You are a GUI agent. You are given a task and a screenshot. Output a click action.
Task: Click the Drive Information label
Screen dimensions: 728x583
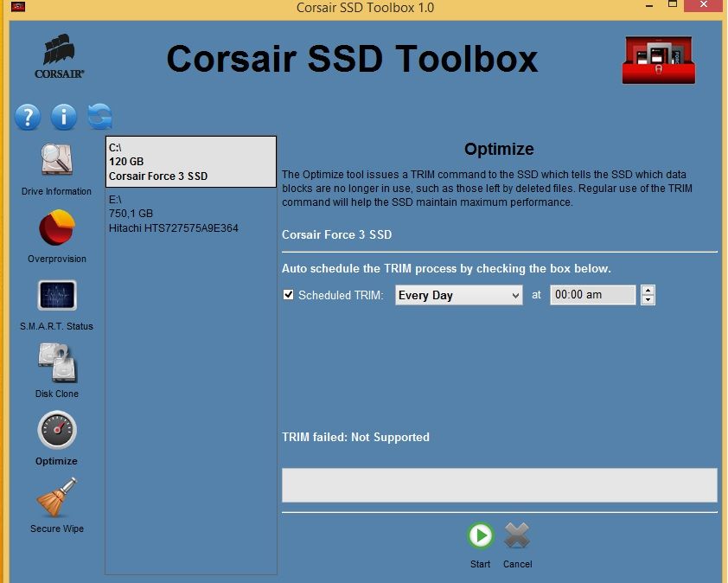tap(57, 191)
